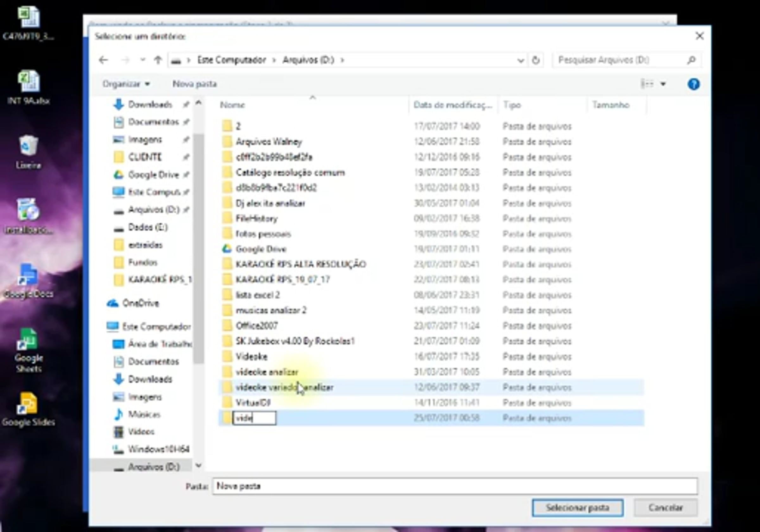Open the help question mark icon
This screenshot has width=760, height=532.
click(693, 84)
